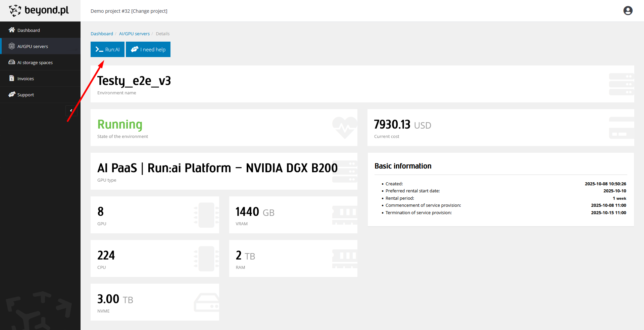Click the AI/GPU servers breadcrumb link
The height and width of the screenshot is (330, 644).
[134, 34]
